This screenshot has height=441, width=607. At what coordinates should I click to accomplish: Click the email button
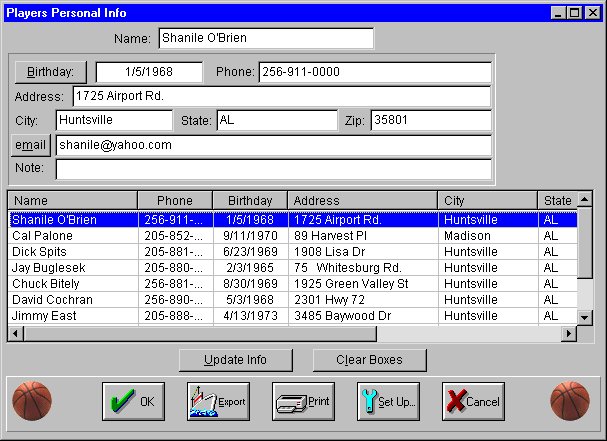(x=30, y=145)
